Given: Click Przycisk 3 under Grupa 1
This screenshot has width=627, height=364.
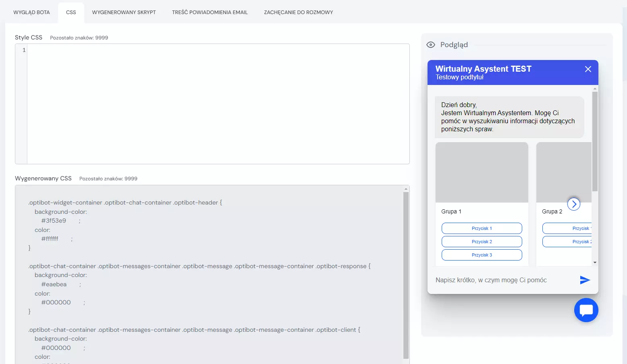Looking at the screenshot, I should point(482,255).
